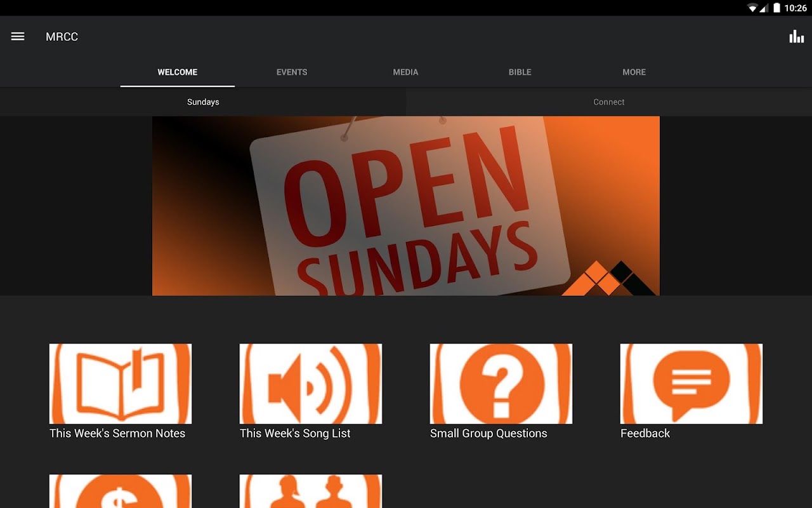Open the MORE tab
The width and height of the screenshot is (812, 508).
coord(634,72)
